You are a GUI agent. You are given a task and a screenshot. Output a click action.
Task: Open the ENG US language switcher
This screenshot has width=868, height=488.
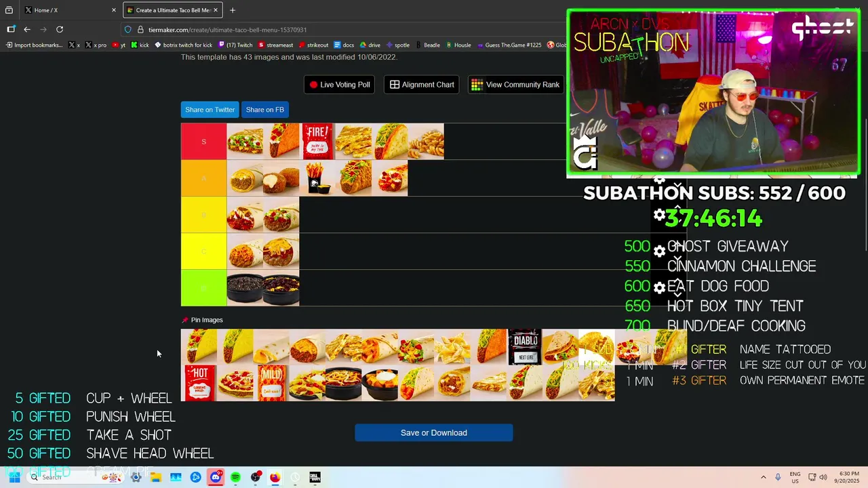click(795, 477)
